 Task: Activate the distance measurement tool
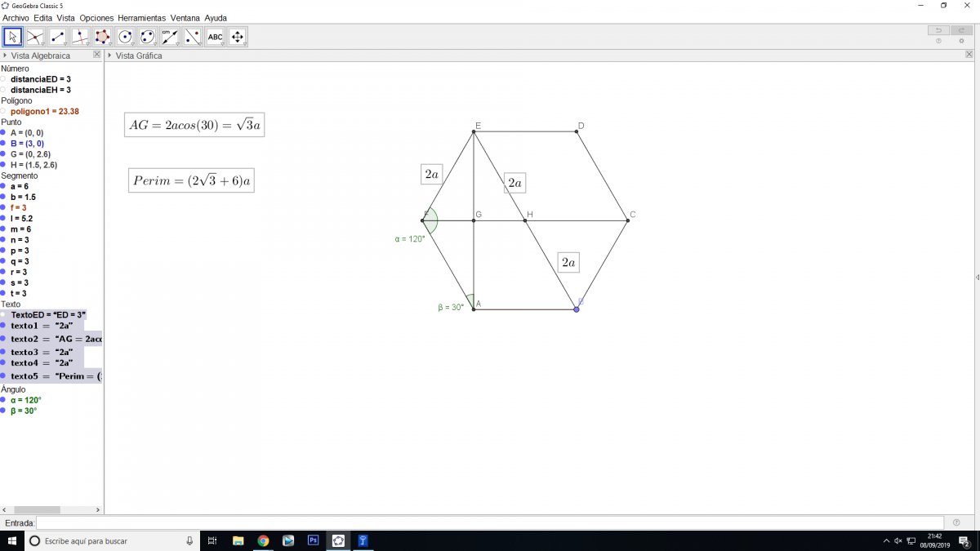tap(170, 37)
